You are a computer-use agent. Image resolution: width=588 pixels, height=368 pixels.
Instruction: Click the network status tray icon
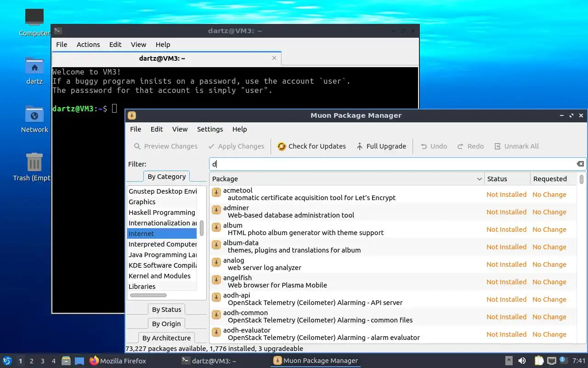551,361
